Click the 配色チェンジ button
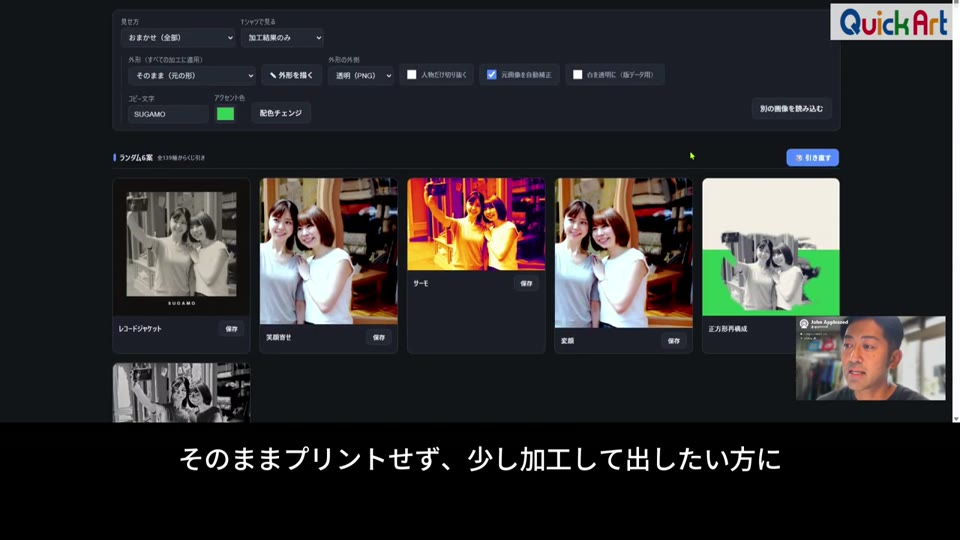The width and height of the screenshot is (960, 540). click(280, 113)
